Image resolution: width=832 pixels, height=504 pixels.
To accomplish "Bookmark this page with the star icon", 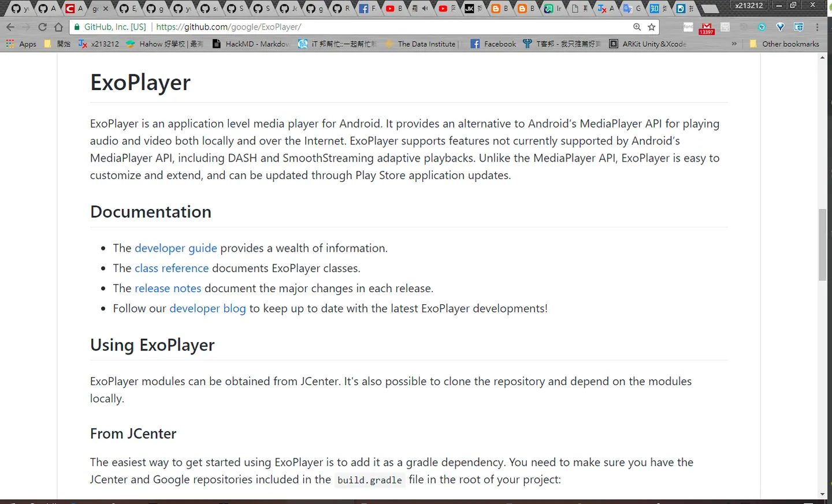I will [652, 27].
